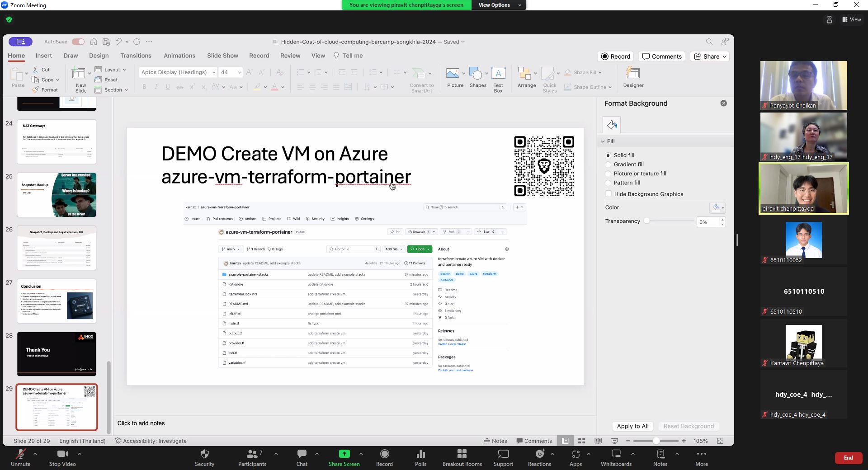Image resolution: width=868 pixels, height=470 pixels.
Task: Toggle the AutoSave switch
Action: pos(78,42)
